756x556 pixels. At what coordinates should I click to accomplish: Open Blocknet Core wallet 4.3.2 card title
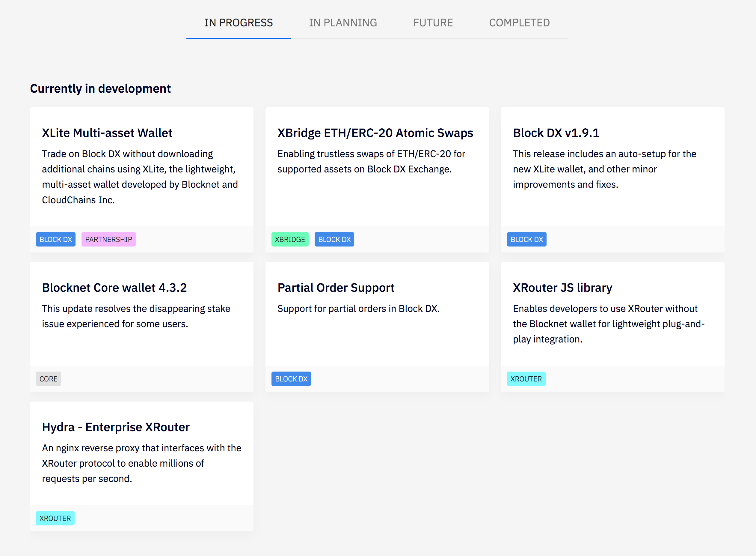[114, 288]
